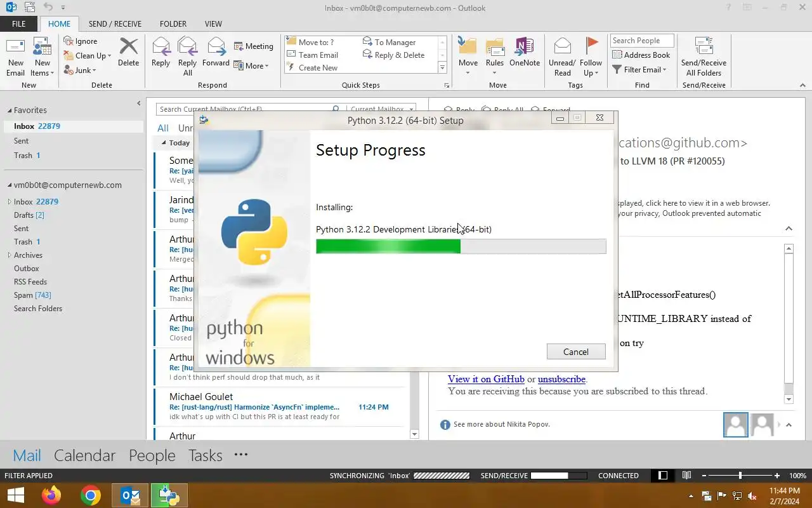This screenshot has height=508, width=812.
Task: Open the Address Book
Action: (x=641, y=55)
